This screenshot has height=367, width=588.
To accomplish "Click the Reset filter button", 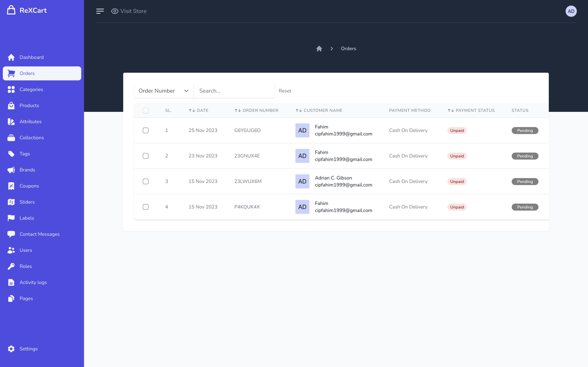I will tap(285, 91).
